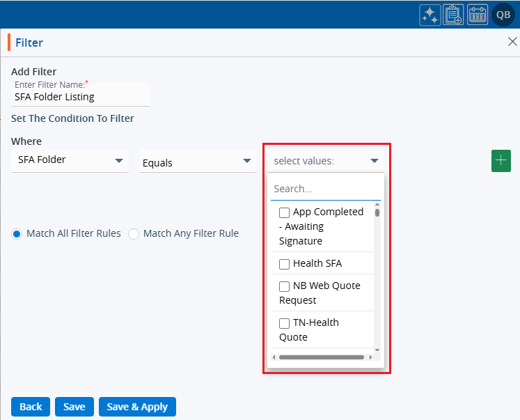This screenshot has width=520, height=420.
Task: Check App Completed - Awaiting Signature option
Action: click(x=284, y=212)
